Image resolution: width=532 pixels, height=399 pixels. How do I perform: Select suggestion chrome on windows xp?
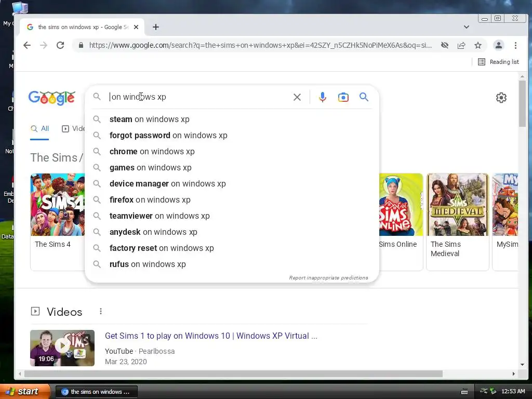click(232, 151)
